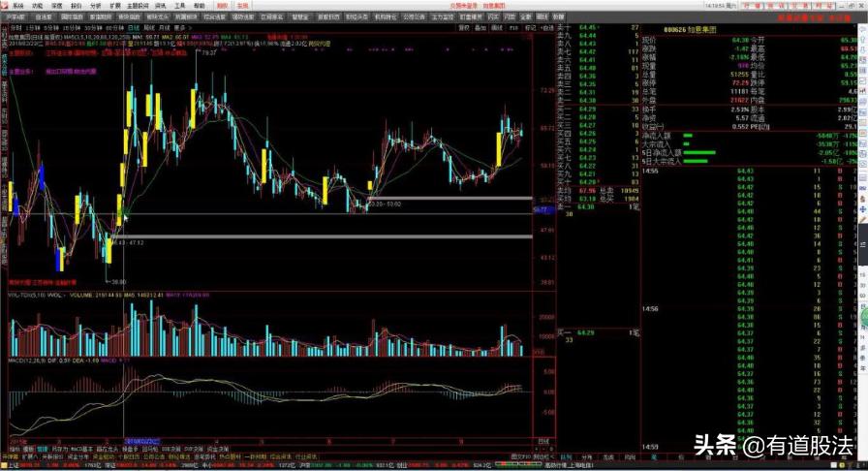Open the F10 company info
This screenshot has width=868, height=471.
pyautogui.click(x=513, y=28)
